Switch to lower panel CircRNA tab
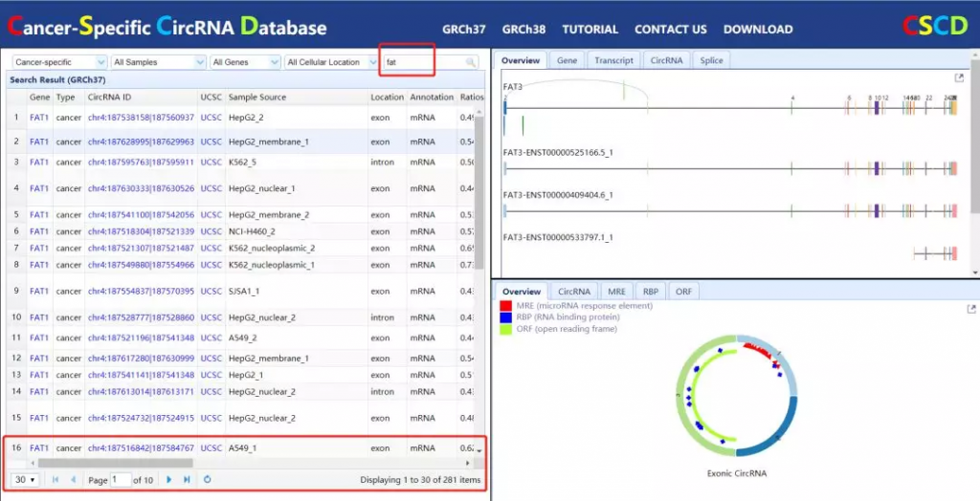The width and height of the screenshot is (980, 501). 574,291
